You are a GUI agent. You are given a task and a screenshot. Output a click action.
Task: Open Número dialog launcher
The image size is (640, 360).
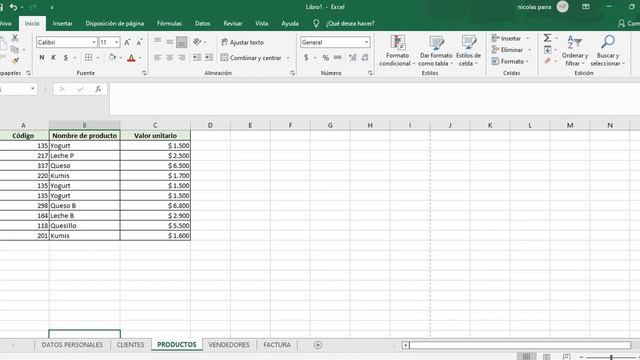[x=370, y=73]
